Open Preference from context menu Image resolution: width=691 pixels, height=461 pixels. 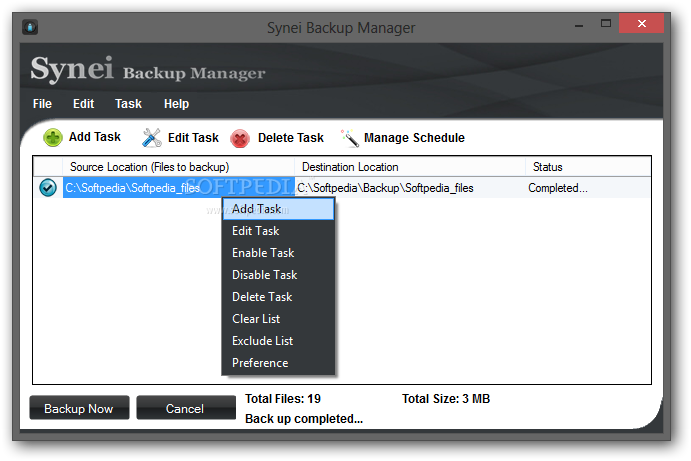tap(279, 363)
